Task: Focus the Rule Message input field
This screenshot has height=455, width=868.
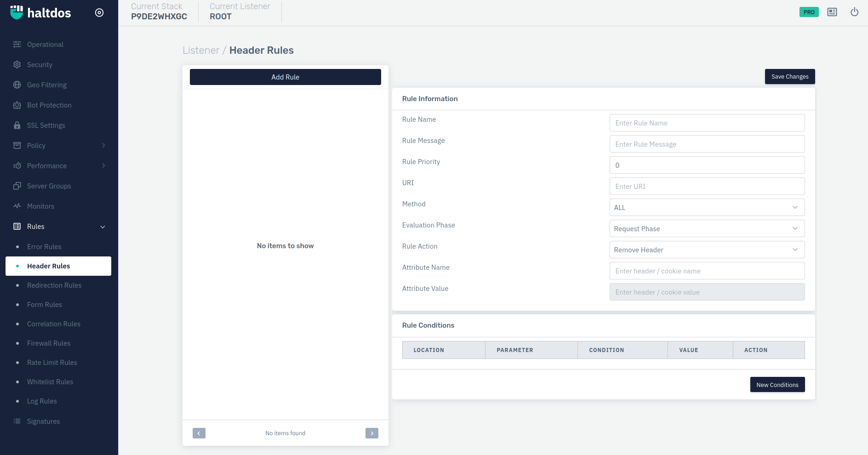Action: (707, 144)
